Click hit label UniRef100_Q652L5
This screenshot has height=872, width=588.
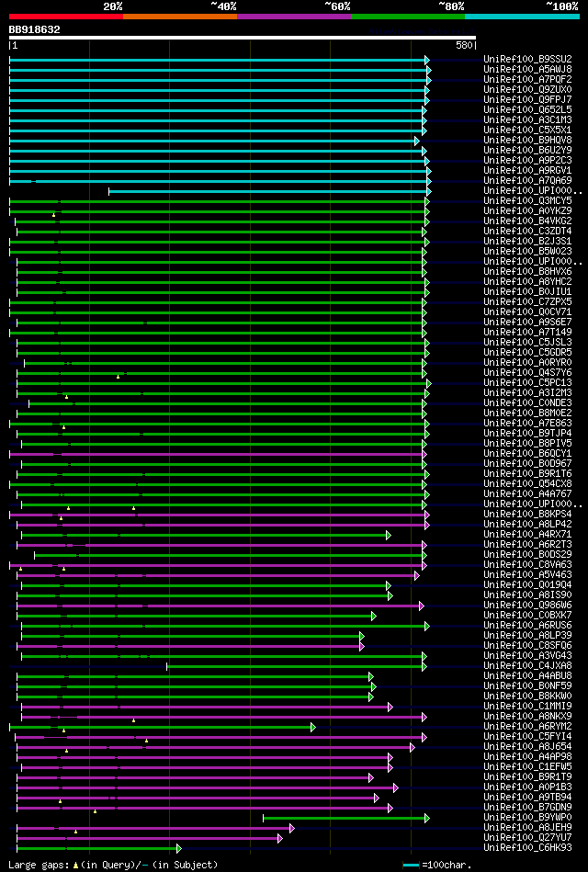tap(527, 110)
